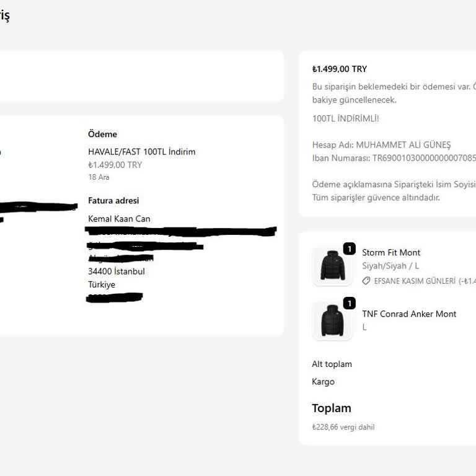Click the Siyah/Siyah / L variant text

[390, 266]
